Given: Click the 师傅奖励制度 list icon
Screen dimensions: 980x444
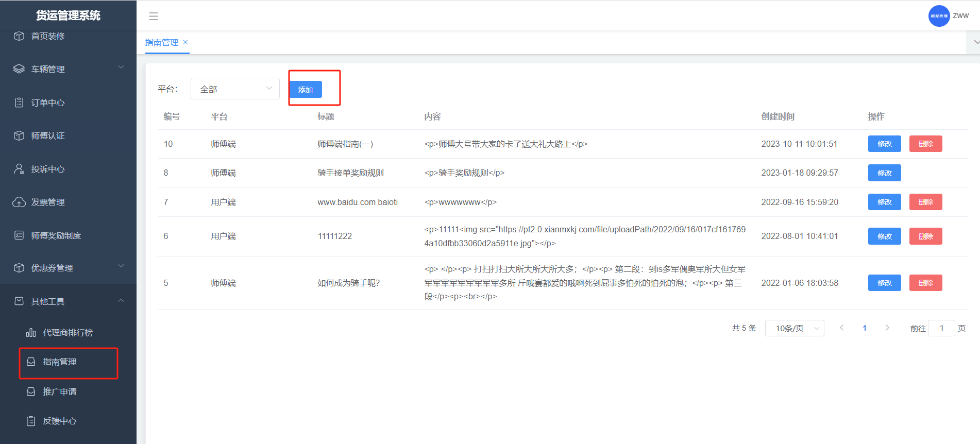Looking at the screenshot, I should point(19,235).
